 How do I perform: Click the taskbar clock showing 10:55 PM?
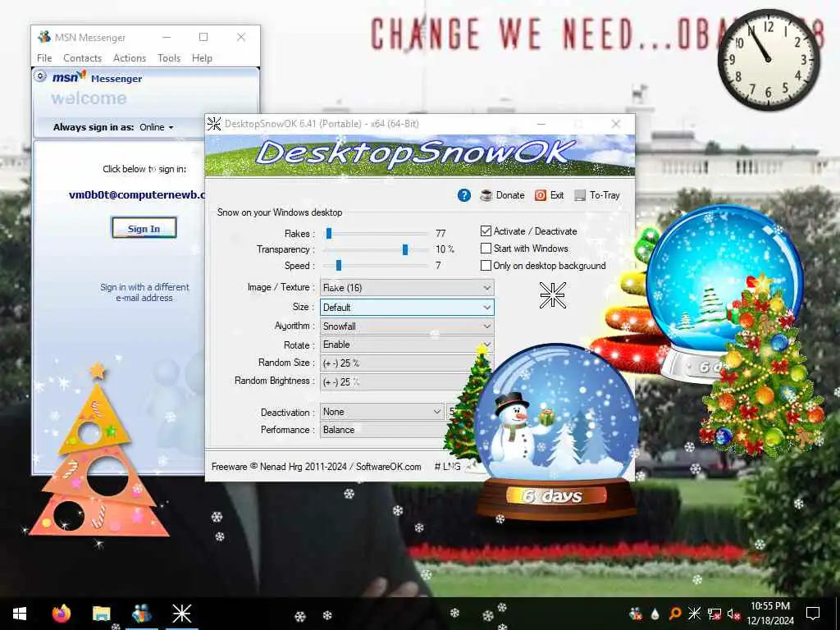(x=769, y=614)
